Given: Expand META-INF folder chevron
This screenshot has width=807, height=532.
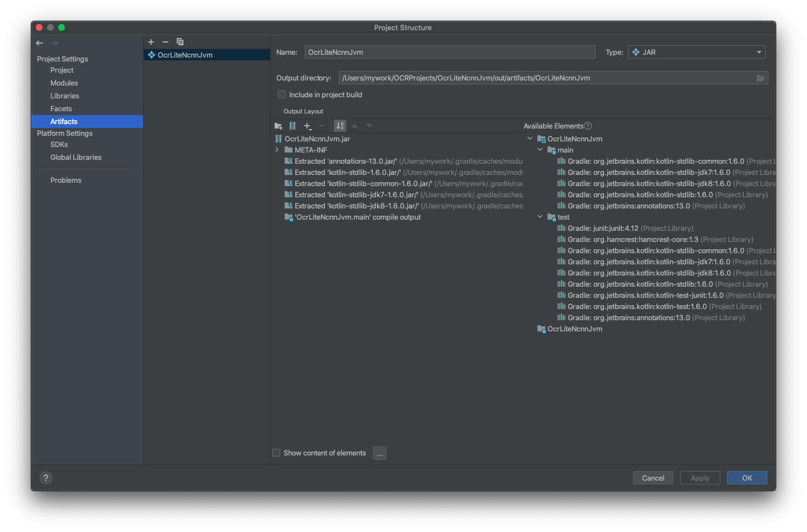Looking at the screenshot, I should (277, 150).
